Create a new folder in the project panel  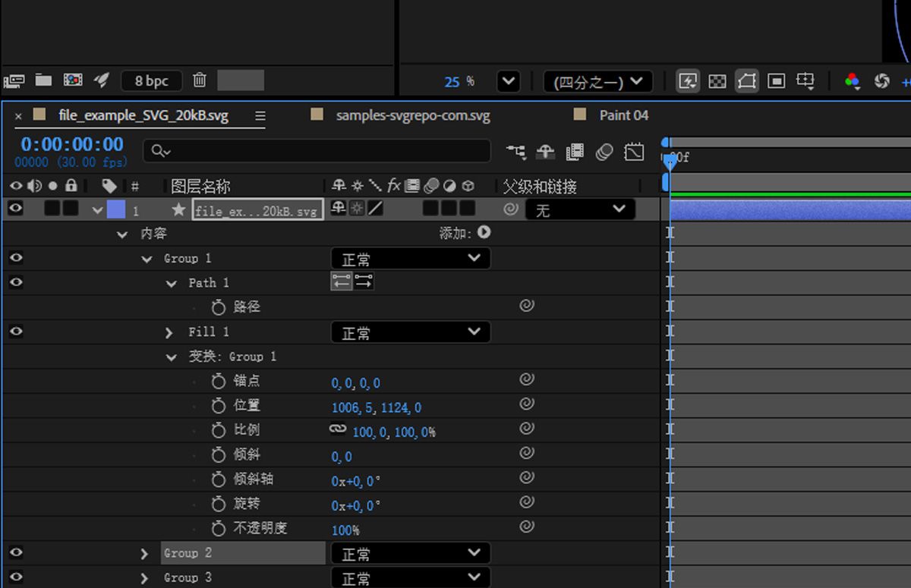(x=43, y=80)
